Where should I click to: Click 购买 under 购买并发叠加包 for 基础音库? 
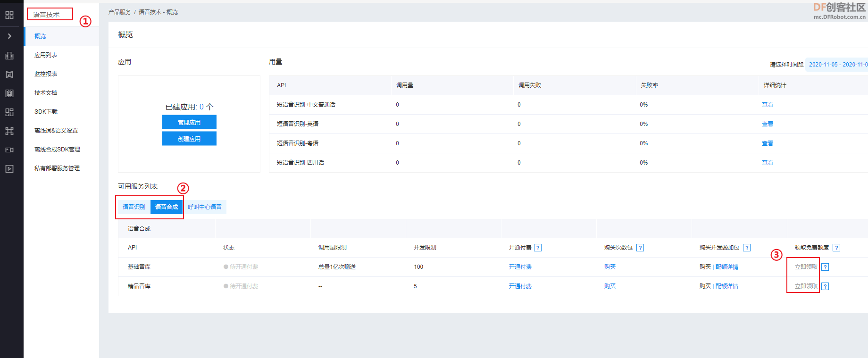point(705,267)
